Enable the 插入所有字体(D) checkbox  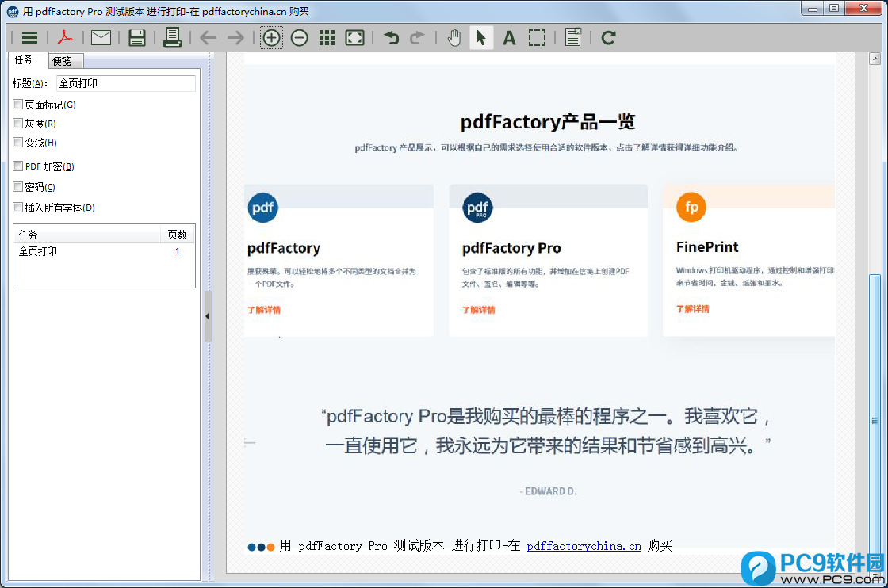(18, 208)
